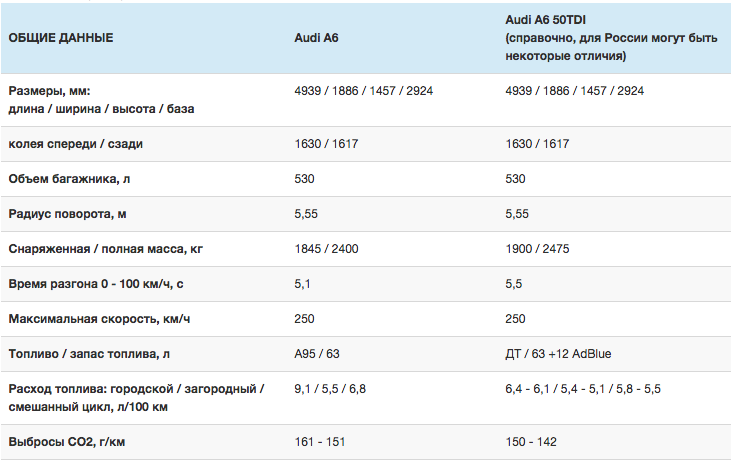
Task: Click the 150 - 142 emissions value
Action: pos(531,442)
